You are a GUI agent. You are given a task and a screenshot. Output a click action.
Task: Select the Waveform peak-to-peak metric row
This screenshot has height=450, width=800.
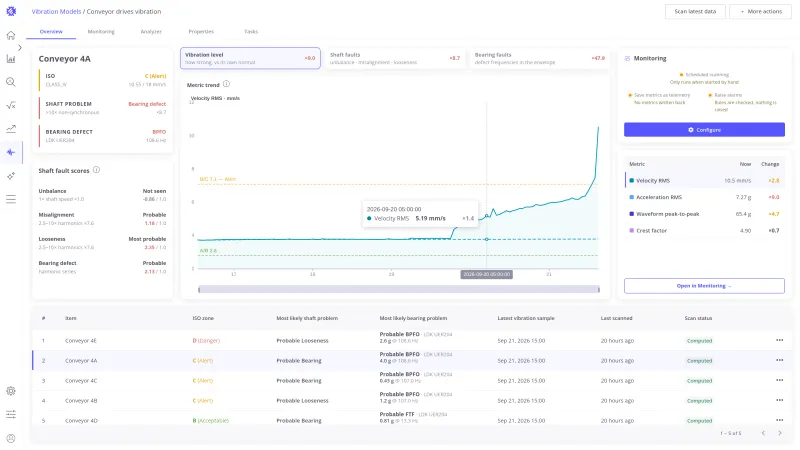pyautogui.click(x=704, y=214)
